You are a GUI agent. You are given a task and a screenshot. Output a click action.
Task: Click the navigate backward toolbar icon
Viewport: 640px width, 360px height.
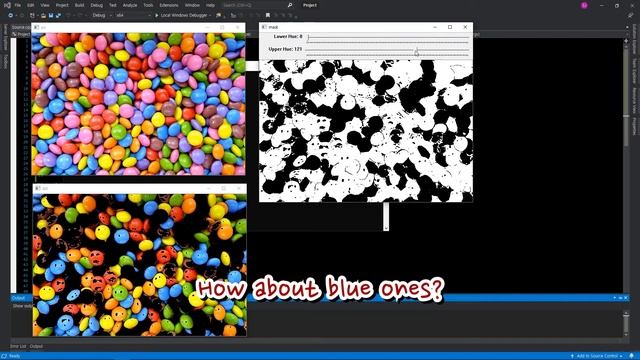pos(10,16)
